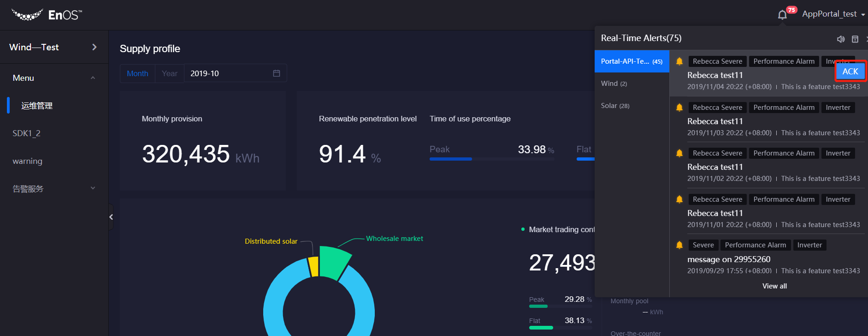The height and width of the screenshot is (336, 868).
Task: Acknowledge alert with ACK button
Action: 850,72
